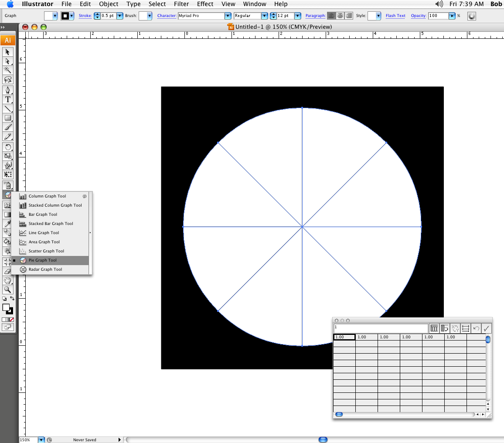Select the Type tool

8,99
